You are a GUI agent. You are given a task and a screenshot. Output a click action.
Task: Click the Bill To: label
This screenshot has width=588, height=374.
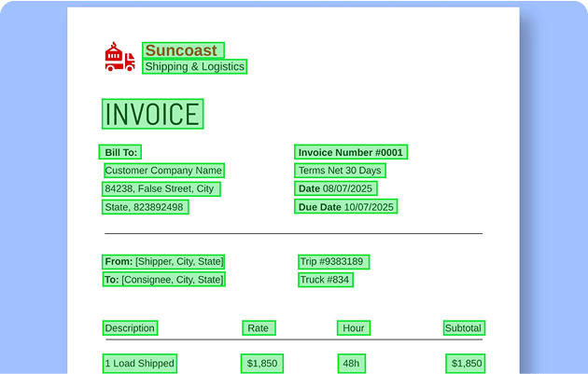coord(120,152)
